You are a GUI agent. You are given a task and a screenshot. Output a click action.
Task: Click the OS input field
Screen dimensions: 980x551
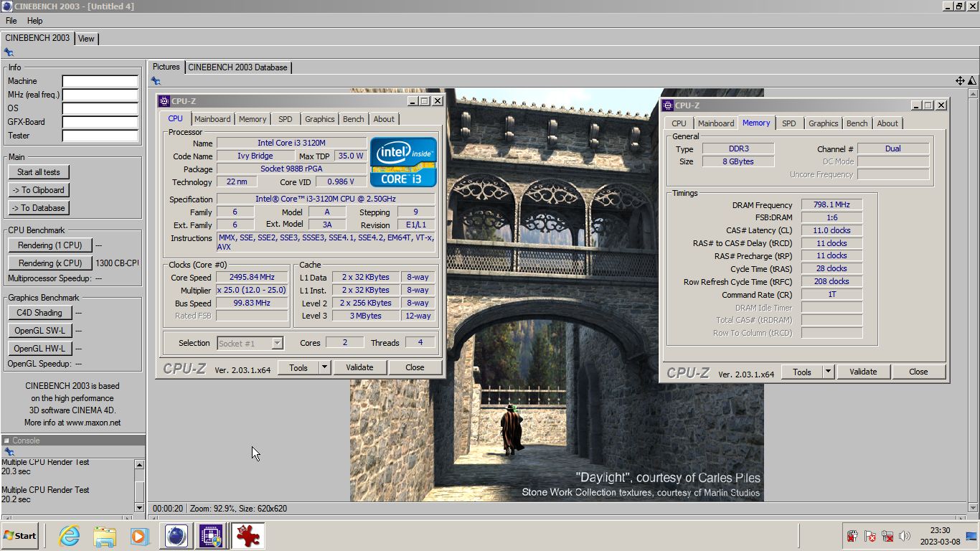(x=100, y=108)
